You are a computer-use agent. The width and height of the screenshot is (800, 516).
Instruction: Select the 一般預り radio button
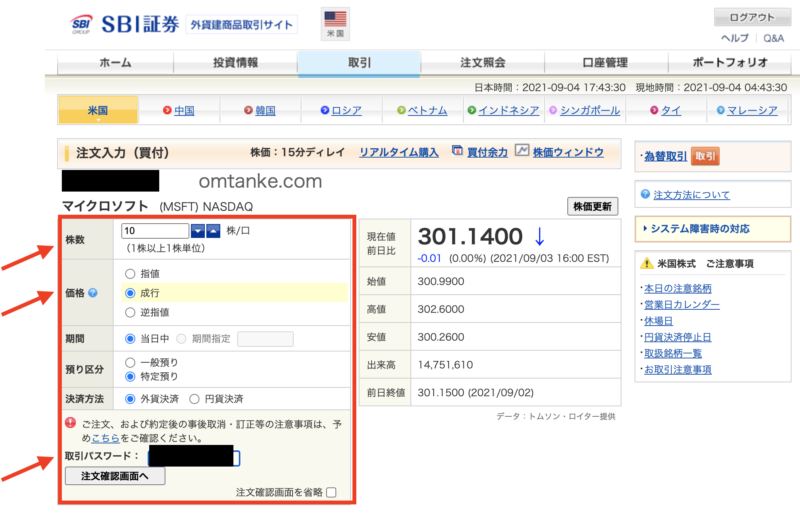[130, 362]
